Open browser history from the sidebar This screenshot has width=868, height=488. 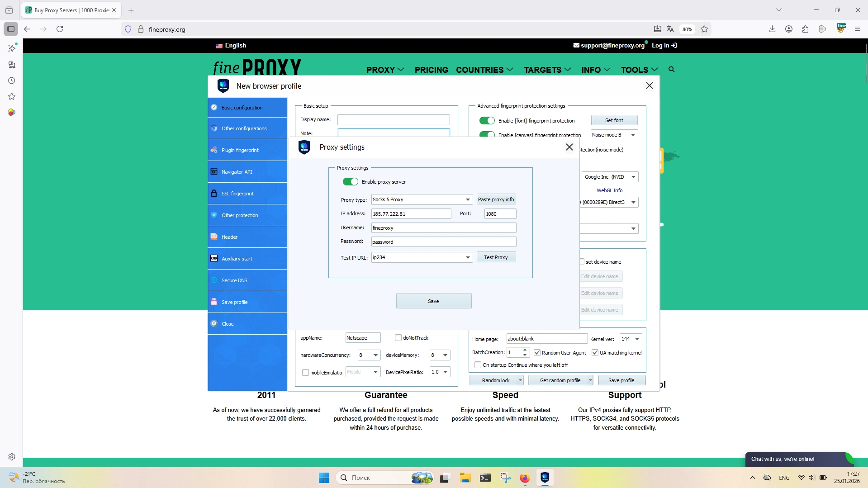pyautogui.click(x=12, y=81)
